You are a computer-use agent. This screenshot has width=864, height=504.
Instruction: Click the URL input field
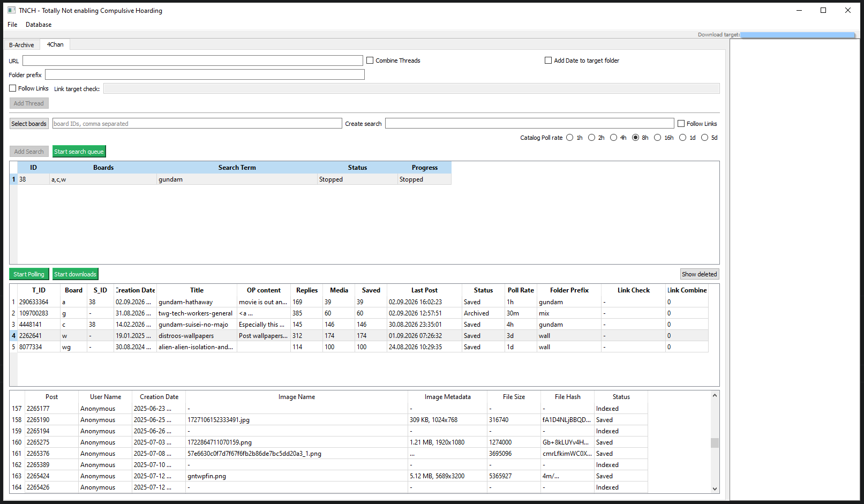pyautogui.click(x=192, y=61)
